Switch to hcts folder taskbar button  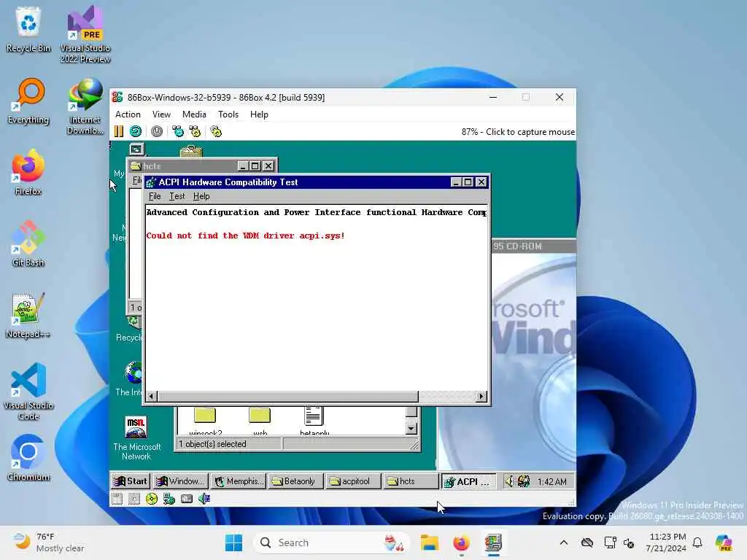point(410,481)
